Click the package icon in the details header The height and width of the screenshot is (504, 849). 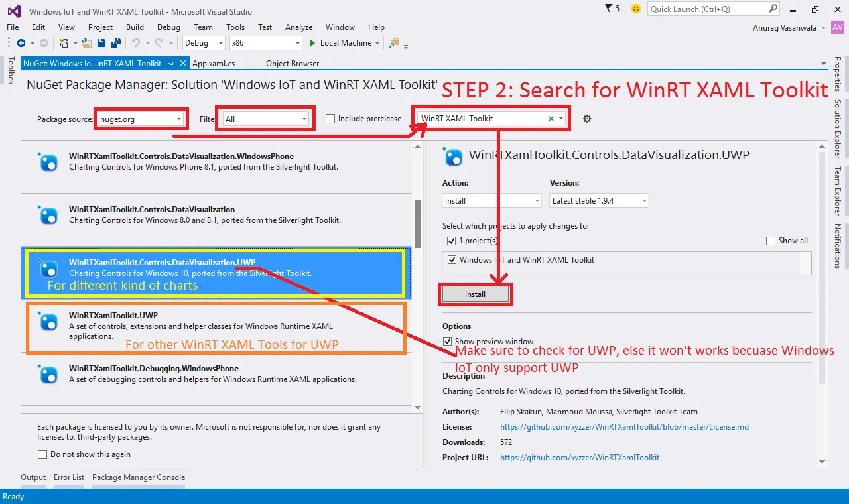pyautogui.click(x=453, y=157)
